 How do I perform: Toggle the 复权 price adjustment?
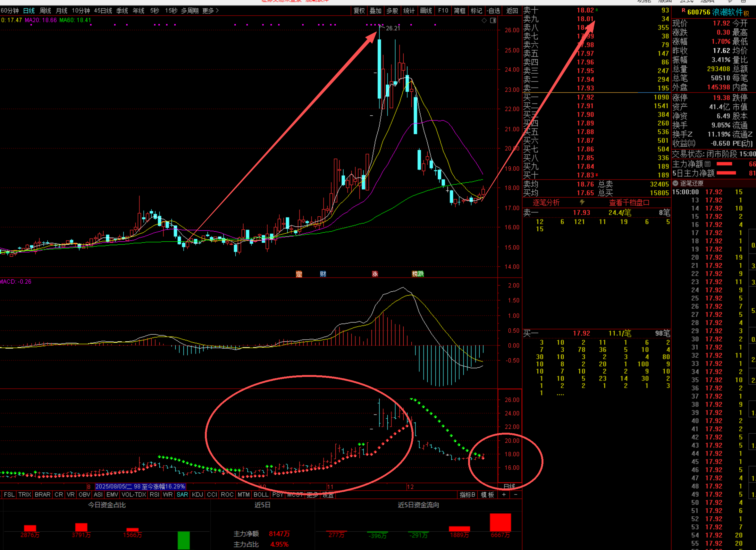click(359, 11)
